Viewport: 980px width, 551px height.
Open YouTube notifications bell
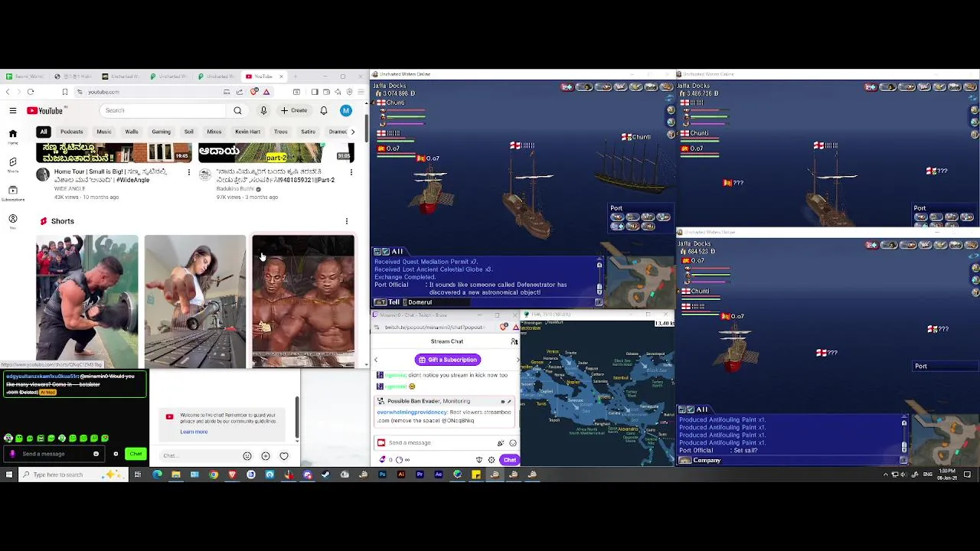[x=324, y=111]
